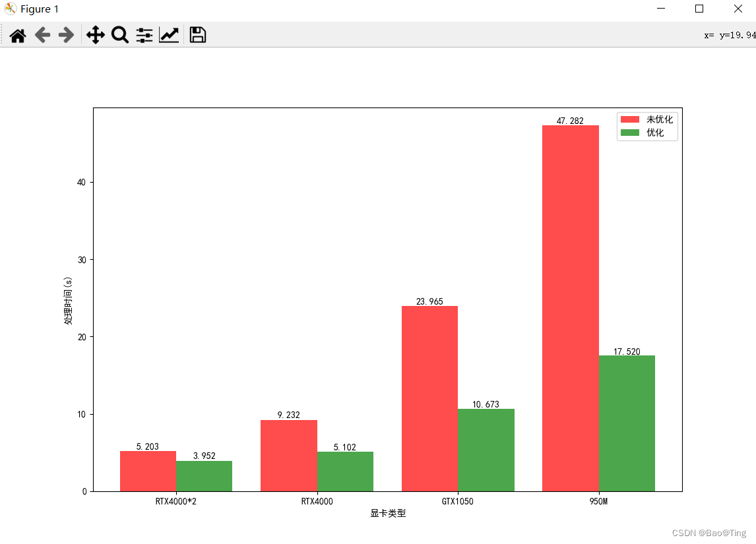Screen dimensions: 756x544
Task: Activate the Zoom to rectangle tool
Action: click(119, 35)
